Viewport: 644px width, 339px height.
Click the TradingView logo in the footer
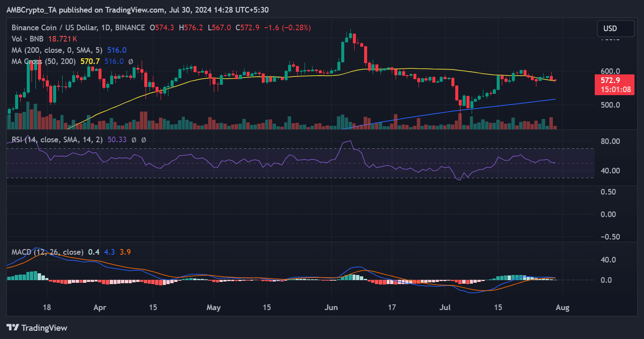click(37, 327)
